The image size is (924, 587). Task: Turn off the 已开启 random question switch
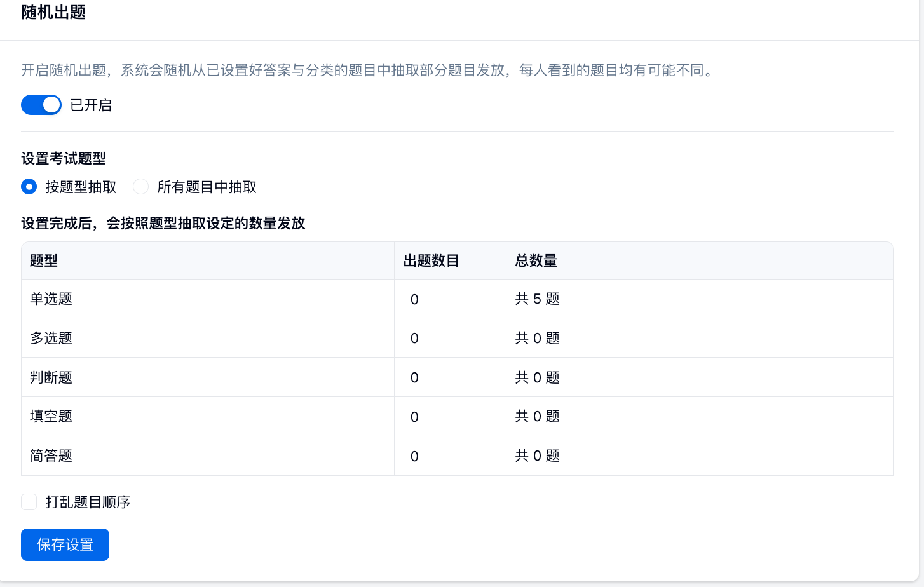coord(41,105)
